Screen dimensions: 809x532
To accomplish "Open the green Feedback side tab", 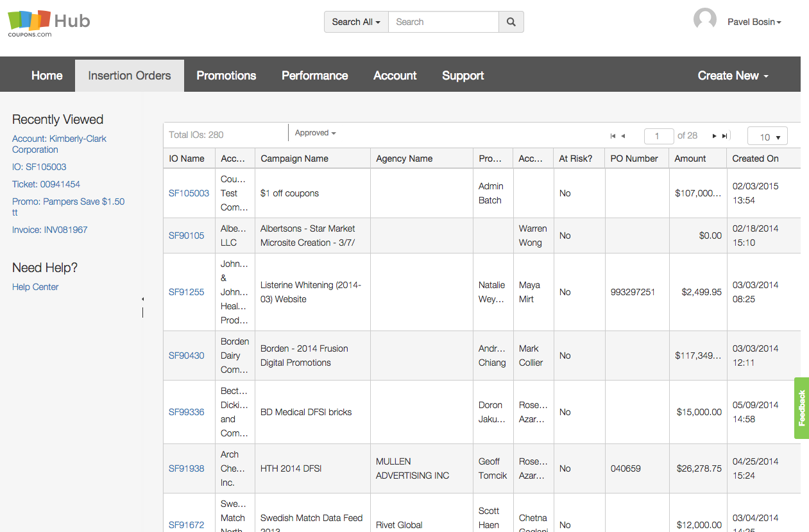I will 801,408.
